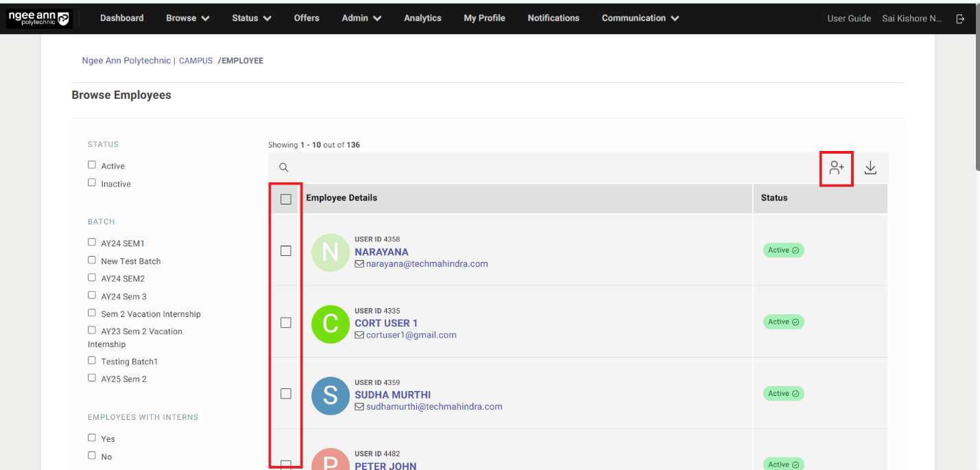
Task: Click the green Cort User 1 avatar
Action: coord(330,323)
